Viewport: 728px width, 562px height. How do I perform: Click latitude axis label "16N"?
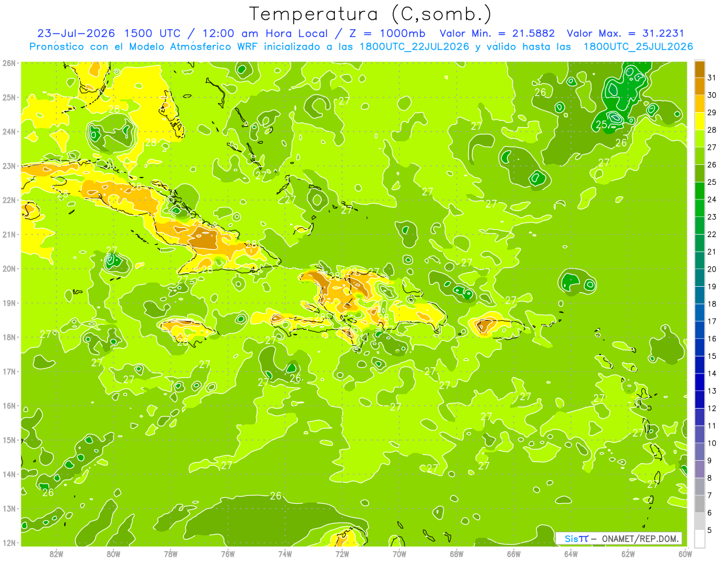[x=9, y=406]
